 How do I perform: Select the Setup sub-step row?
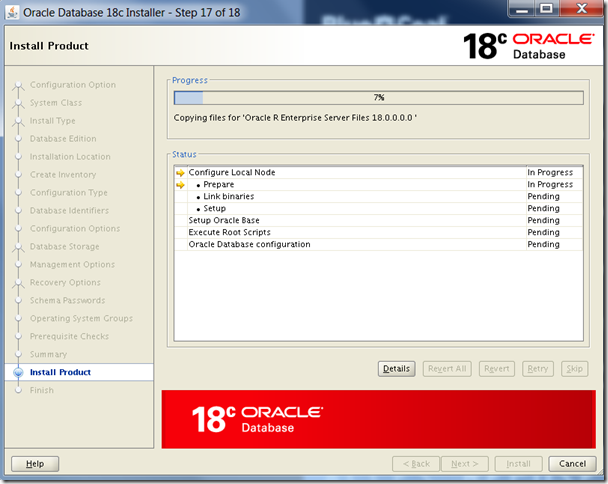click(378, 209)
